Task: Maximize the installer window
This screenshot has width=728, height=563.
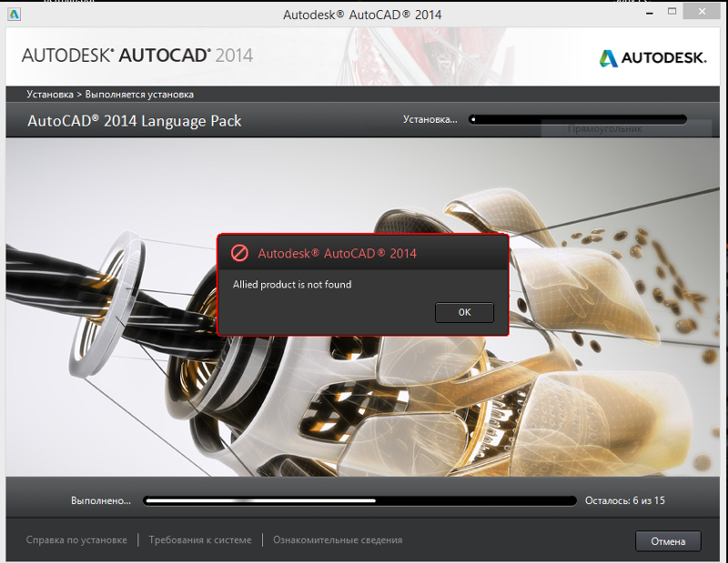Action: click(672, 12)
